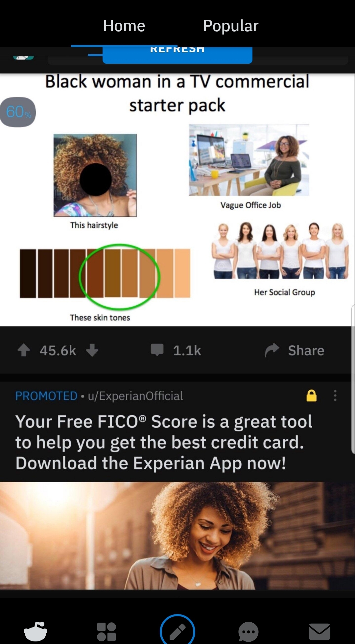Tap the Share arrow icon

(x=272, y=350)
